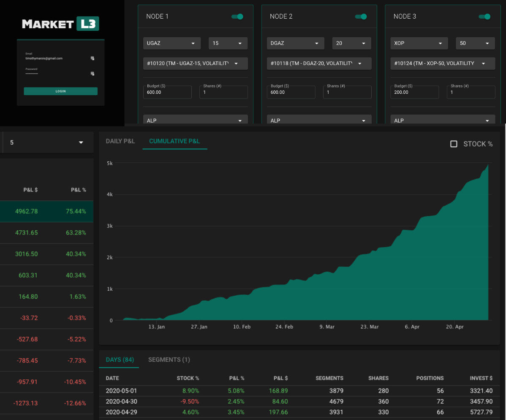
Task: Open the #10124 strategy dropdown in NODE 3
Action: pyautogui.click(x=443, y=63)
